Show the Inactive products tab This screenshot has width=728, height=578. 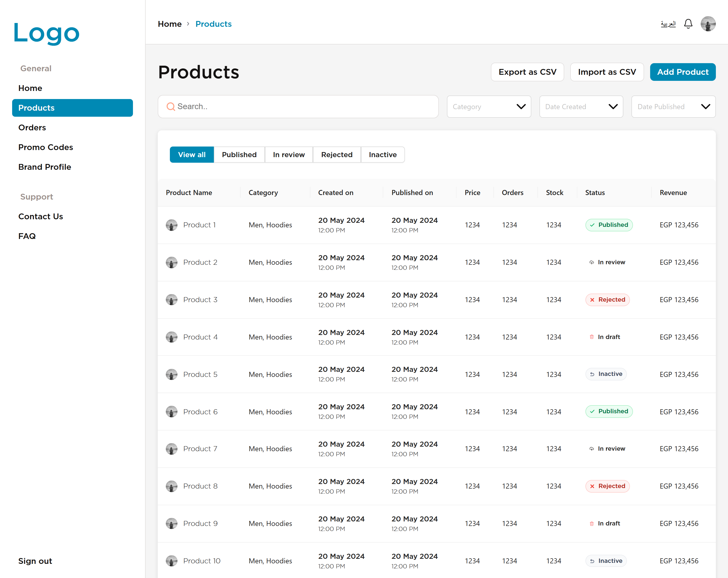click(x=382, y=155)
